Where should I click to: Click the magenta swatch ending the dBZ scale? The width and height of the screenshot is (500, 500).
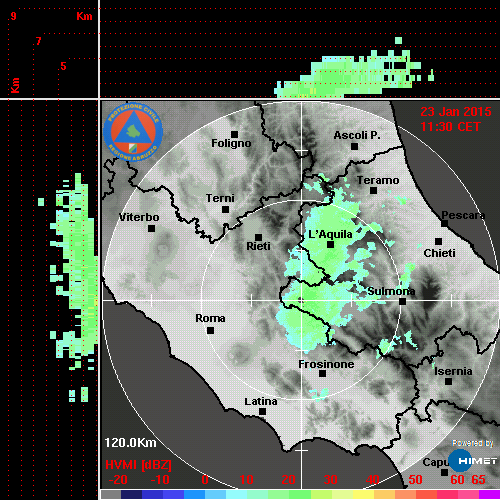pyautogui.click(x=489, y=494)
